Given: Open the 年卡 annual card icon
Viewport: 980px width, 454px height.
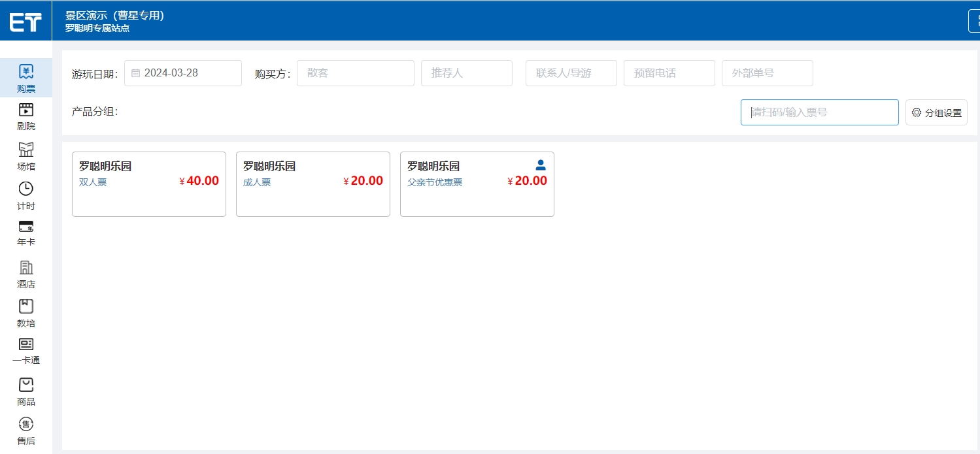Looking at the screenshot, I should pyautogui.click(x=26, y=227).
